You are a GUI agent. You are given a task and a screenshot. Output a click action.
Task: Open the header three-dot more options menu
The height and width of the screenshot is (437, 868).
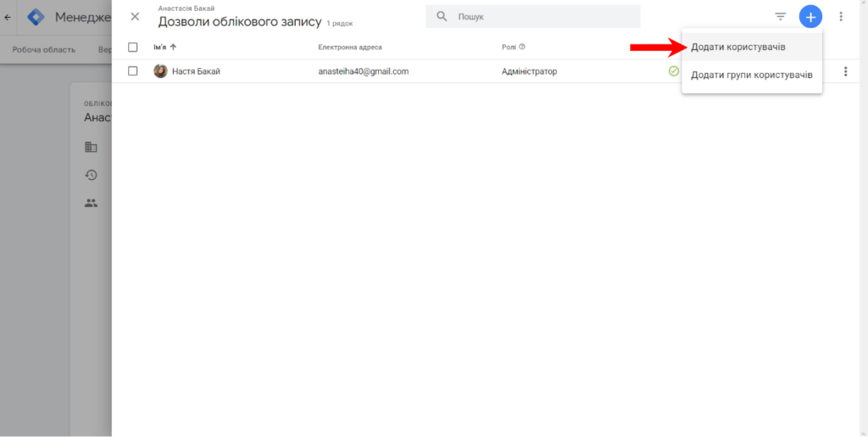(841, 16)
